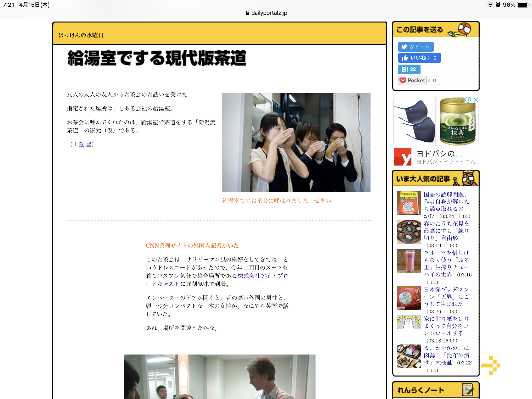The image size is (532, 399).
Task: Click thumbnail of pink fruit chuhai glass
Action: 408,261
